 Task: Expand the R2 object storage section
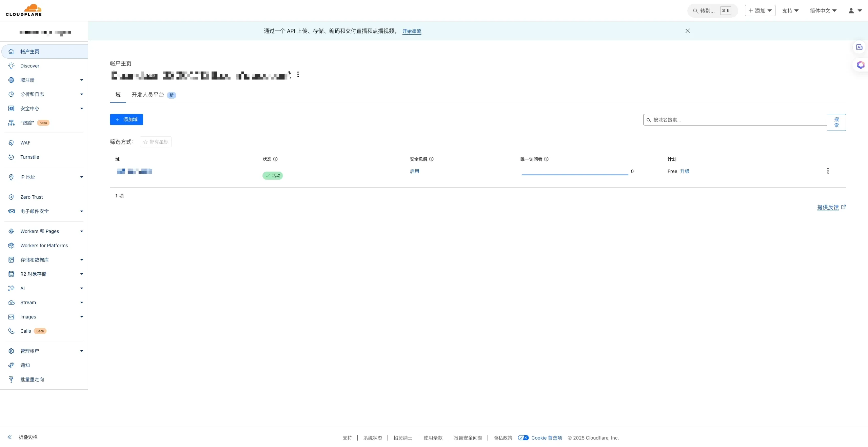pyautogui.click(x=81, y=274)
